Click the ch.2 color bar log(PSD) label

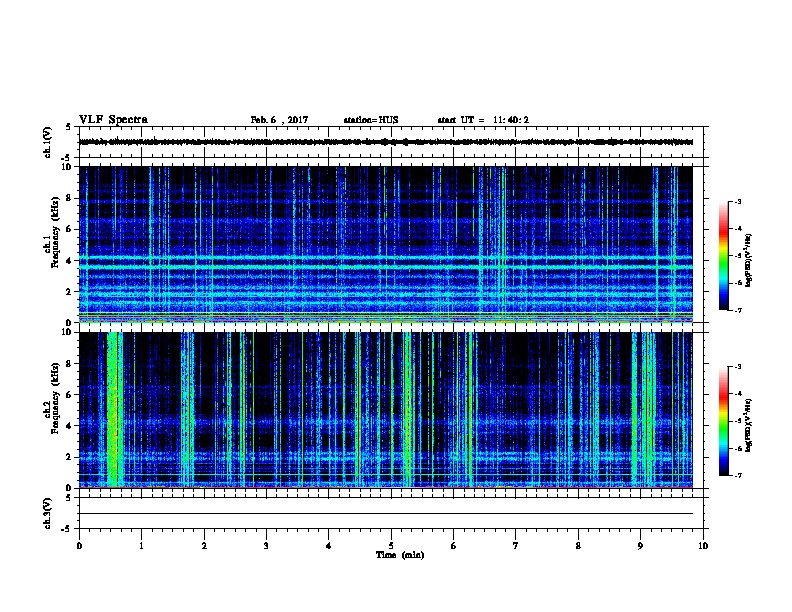click(748, 425)
